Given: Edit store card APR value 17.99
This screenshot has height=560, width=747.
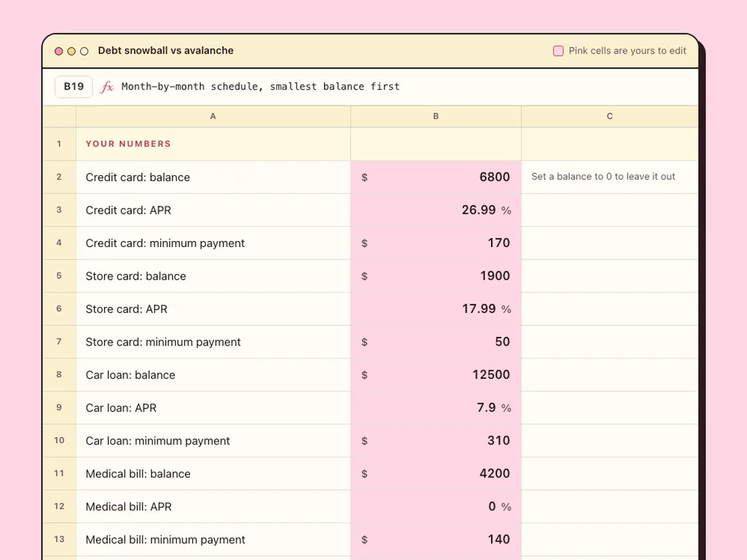Looking at the screenshot, I should [436, 309].
